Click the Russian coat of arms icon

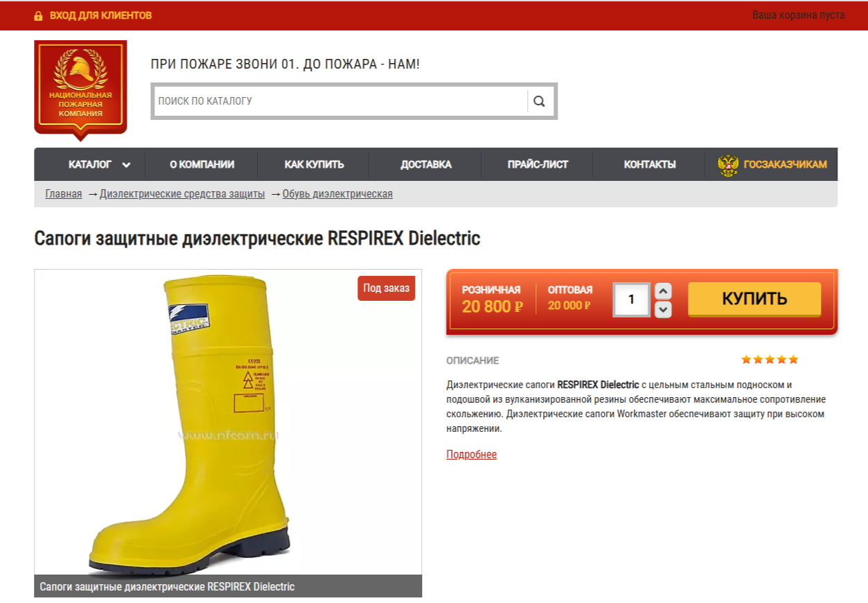728,165
